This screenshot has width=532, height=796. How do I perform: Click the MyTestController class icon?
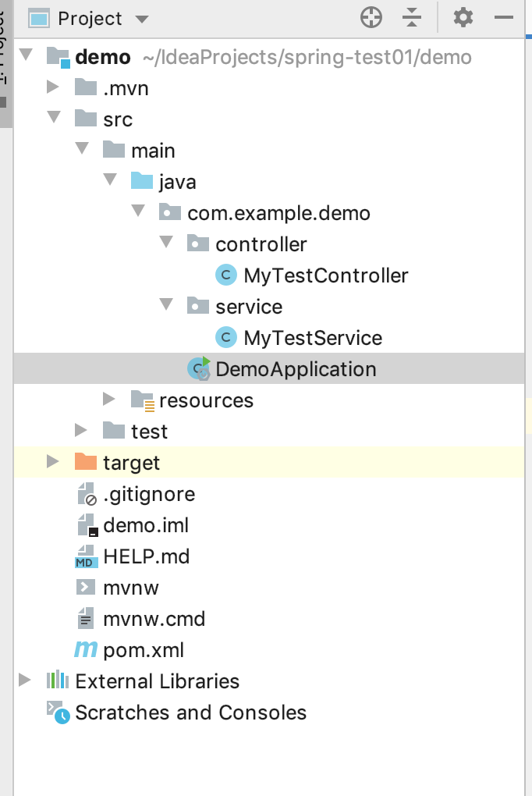click(225, 275)
